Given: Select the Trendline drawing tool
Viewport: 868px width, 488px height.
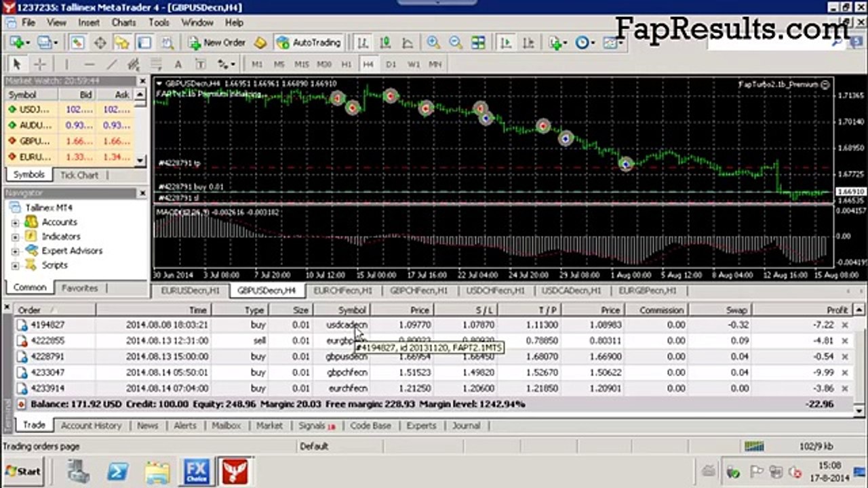Looking at the screenshot, I should (x=111, y=64).
